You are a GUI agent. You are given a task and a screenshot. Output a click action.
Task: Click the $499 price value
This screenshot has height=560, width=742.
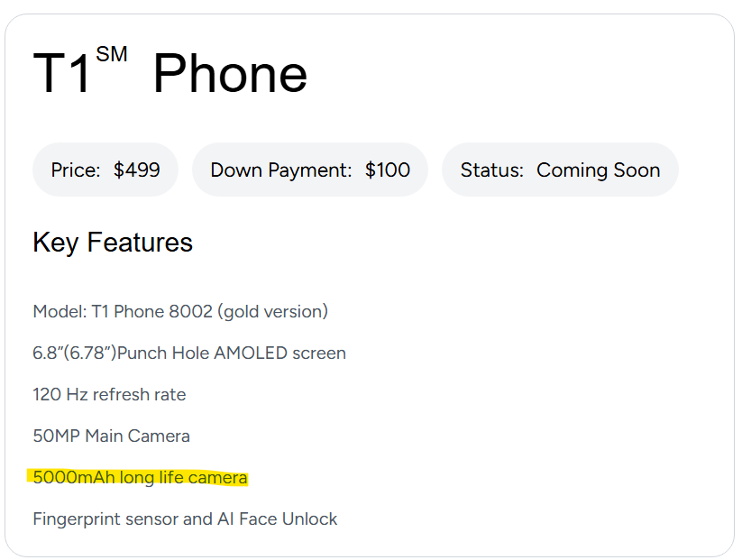137,170
